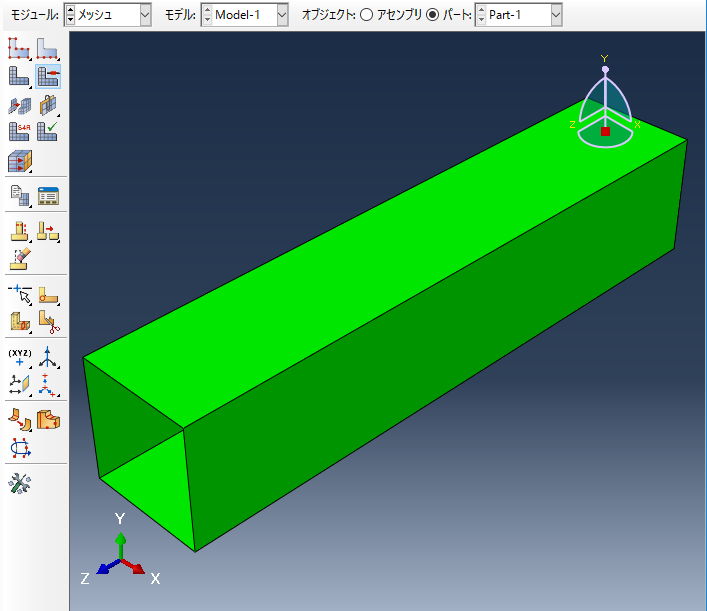707x611 pixels.
Task: Select the パート radio button
Action: pyautogui.click(x=433, y=14)
